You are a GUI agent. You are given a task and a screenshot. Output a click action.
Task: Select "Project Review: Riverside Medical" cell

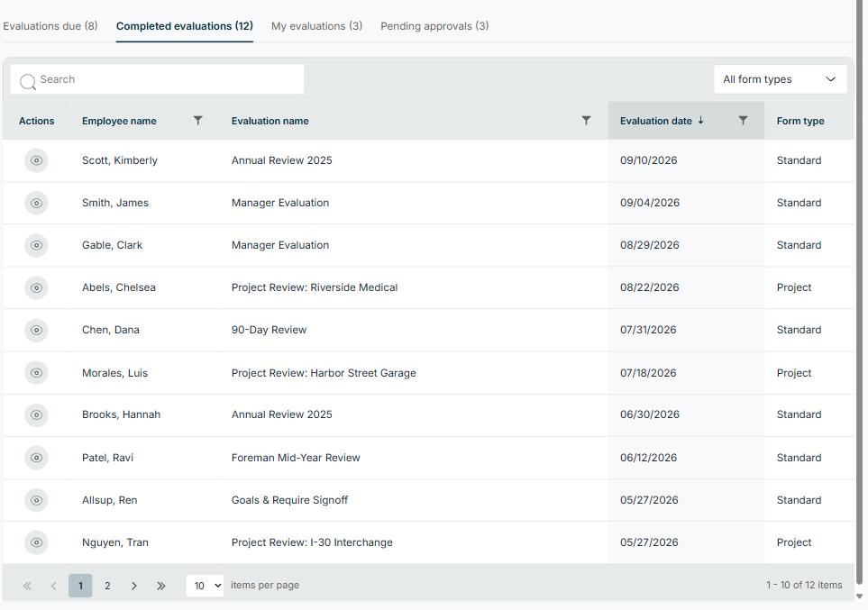click(x=315, y=287)
